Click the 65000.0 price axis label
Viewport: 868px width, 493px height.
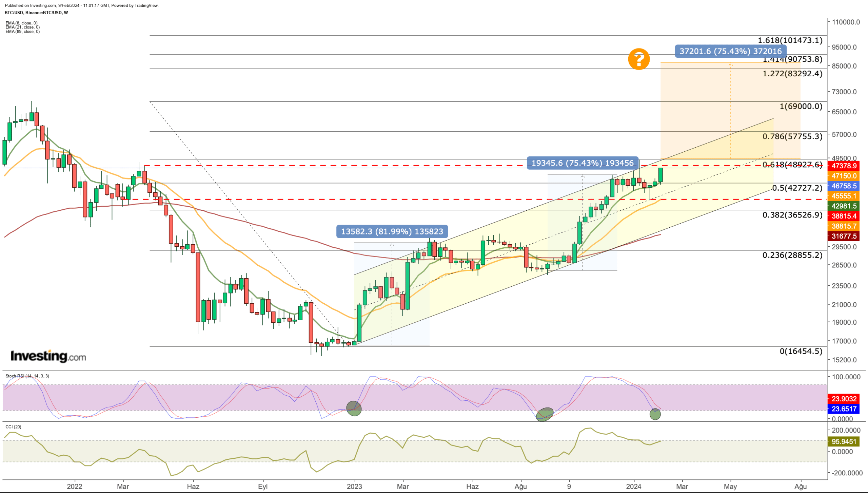(844, 112)
